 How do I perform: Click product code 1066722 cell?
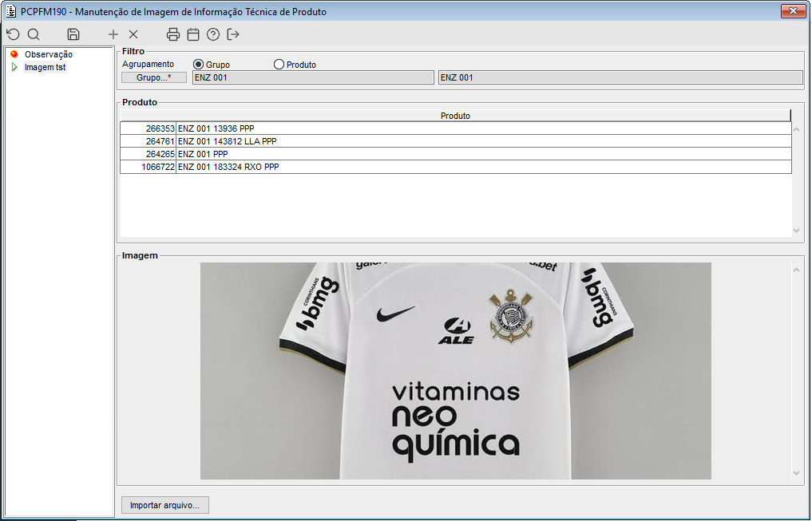(x=148, y=167)
